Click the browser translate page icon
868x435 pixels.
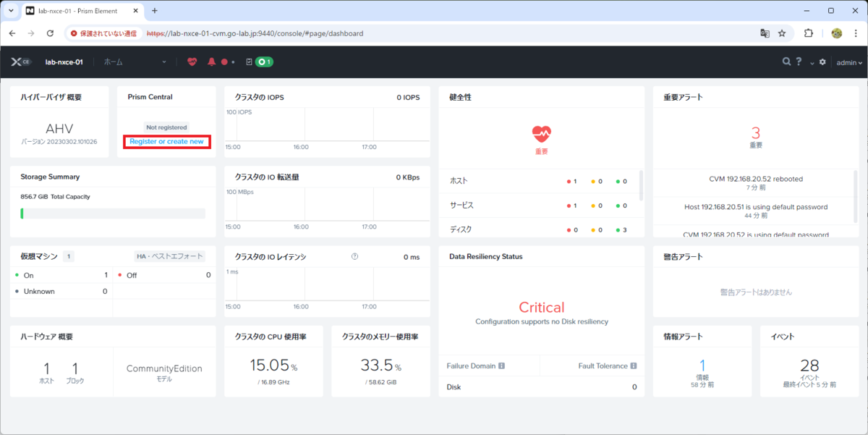[x=764, y=33]
